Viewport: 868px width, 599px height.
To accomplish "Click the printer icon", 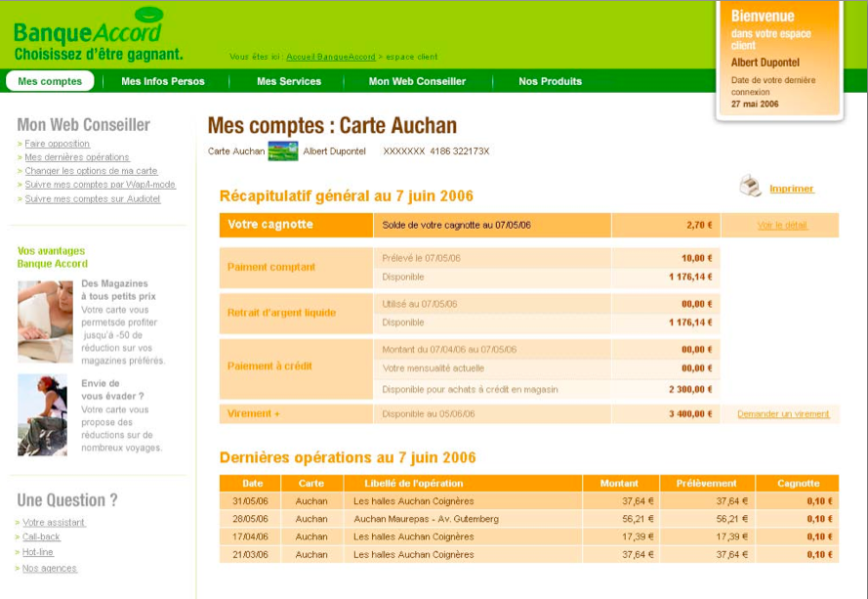I will 750,186.
